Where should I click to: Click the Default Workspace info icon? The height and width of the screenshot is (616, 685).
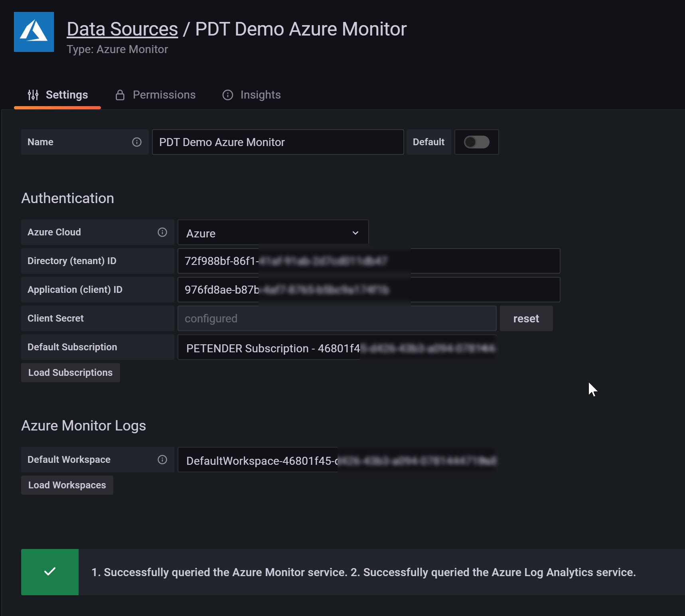(x=162, y=460)
